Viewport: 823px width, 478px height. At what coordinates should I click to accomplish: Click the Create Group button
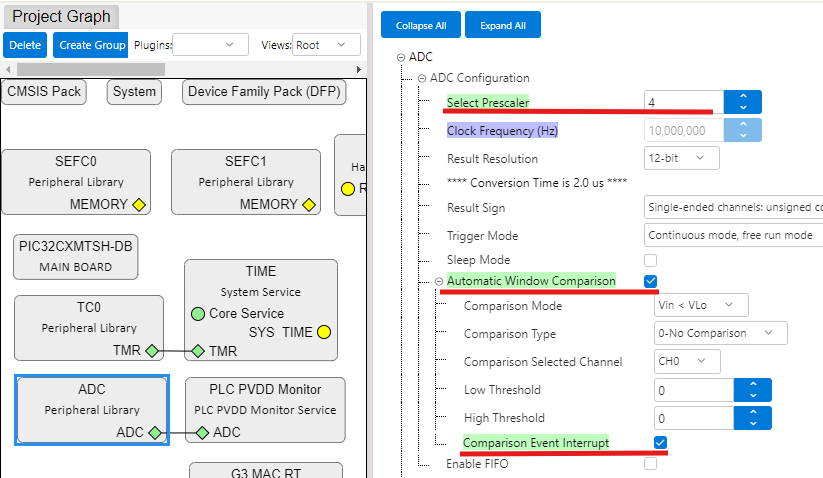91,45
